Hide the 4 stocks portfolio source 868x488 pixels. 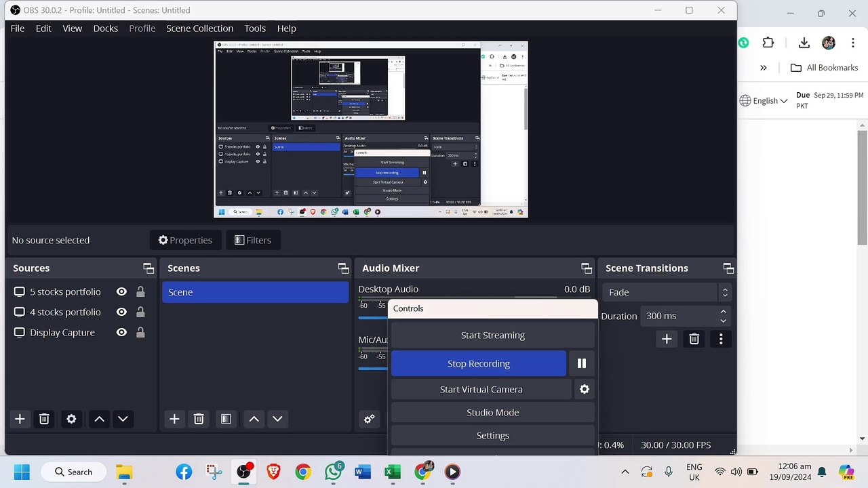[x=121, y=312]
